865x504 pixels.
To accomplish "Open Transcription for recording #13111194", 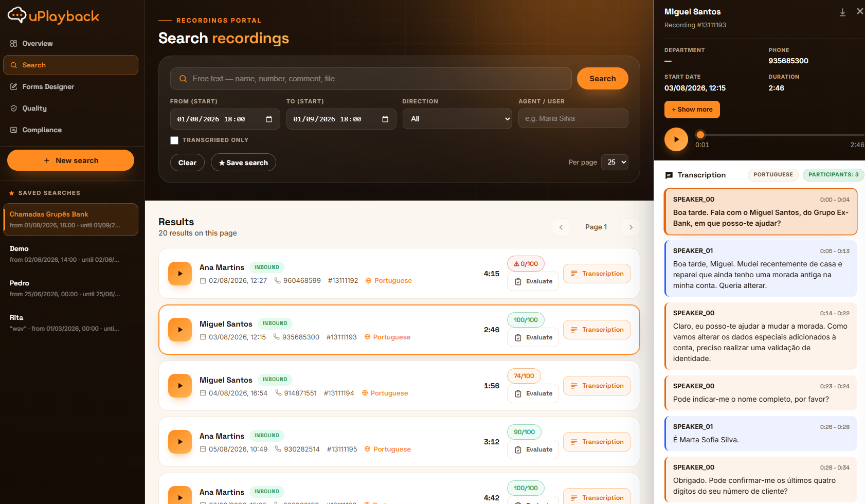I will pyautogui.click(x=597, y=386).
